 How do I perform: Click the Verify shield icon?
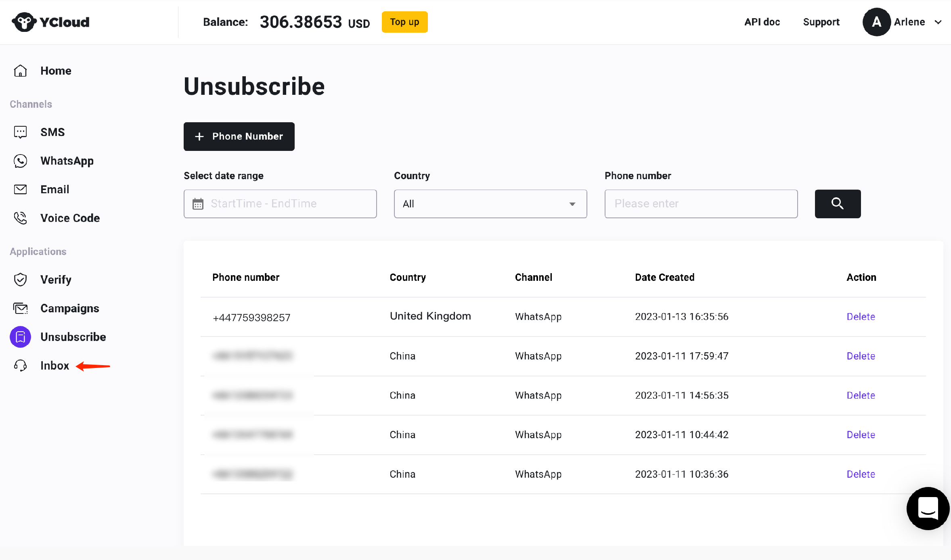(x=20, y=280)
